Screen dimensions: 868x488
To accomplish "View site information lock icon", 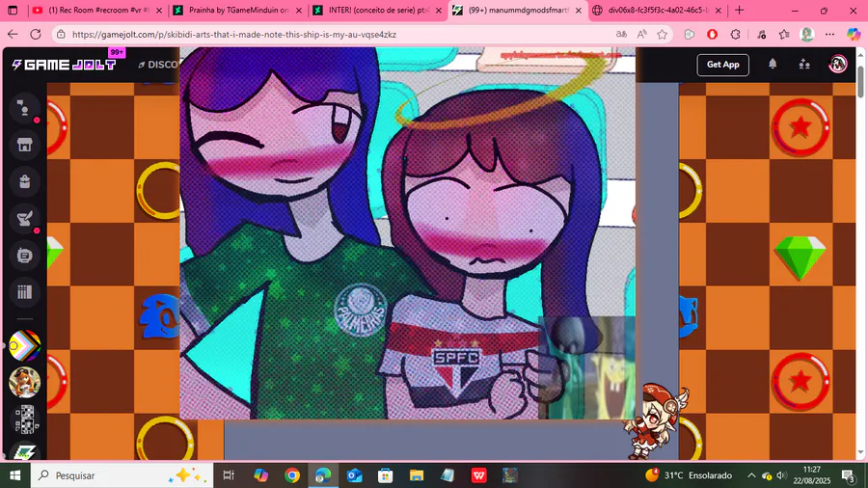I will [x=61, y=35].
